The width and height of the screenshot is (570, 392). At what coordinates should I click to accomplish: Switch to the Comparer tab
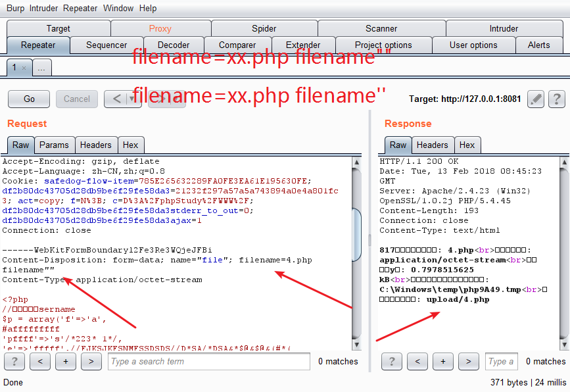[x=237, y=45]
